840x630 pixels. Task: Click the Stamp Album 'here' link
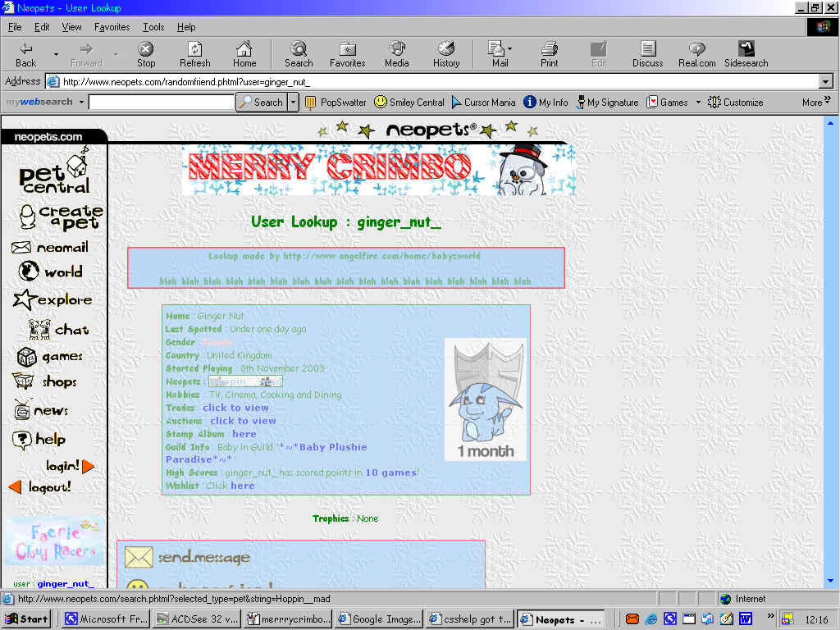[x=244, y=434]
